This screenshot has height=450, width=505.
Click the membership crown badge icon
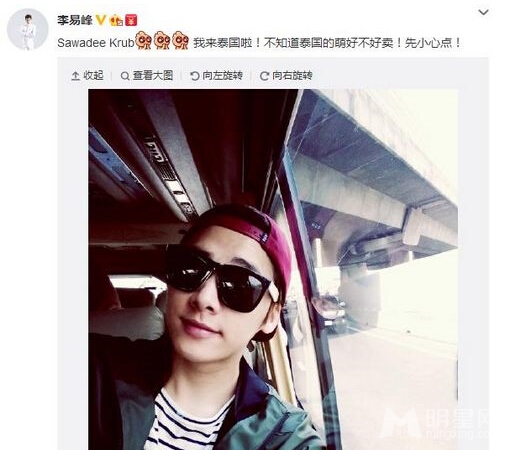(116, 20)
